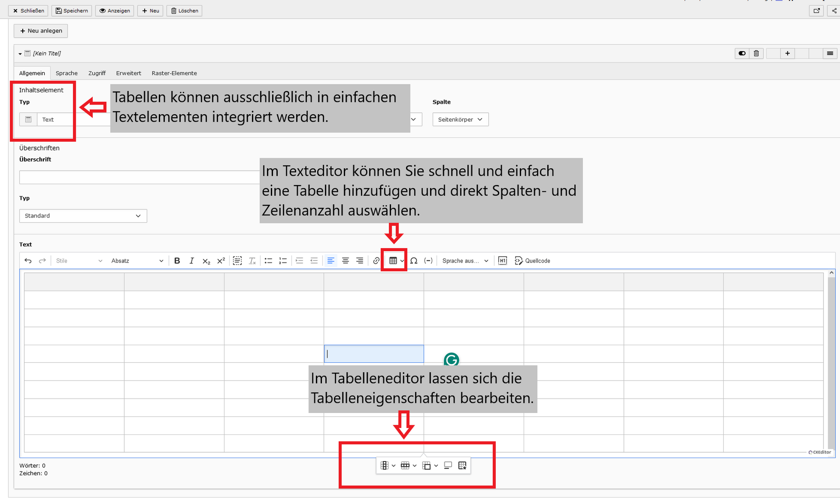The width and height of the screenshot is (840, 504).
Task: Click the Grammarly icon in the editor
Action: [x=451, y=360]
